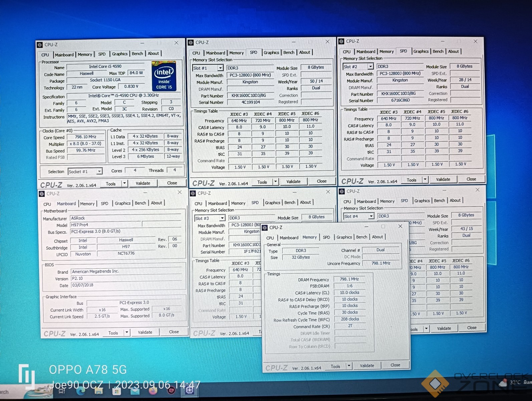The height and width of the screenshot is (401, 532).
Task: Click the Intel Core i5 inside logo
Action: click(164, 76)
